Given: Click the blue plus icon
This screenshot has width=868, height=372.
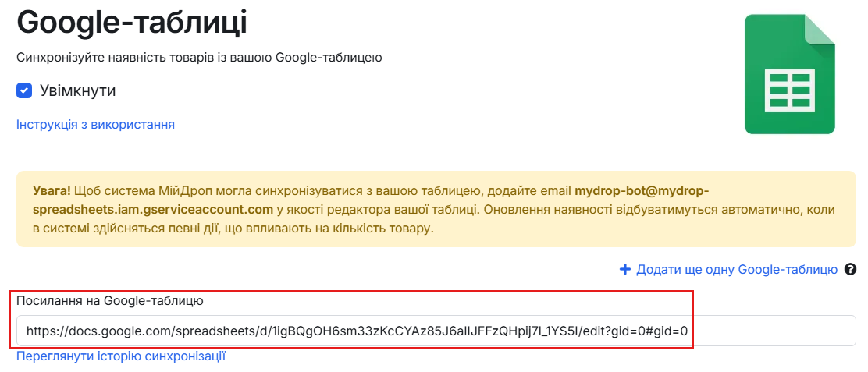Looking at the screenshot, I should coord(625,270).
